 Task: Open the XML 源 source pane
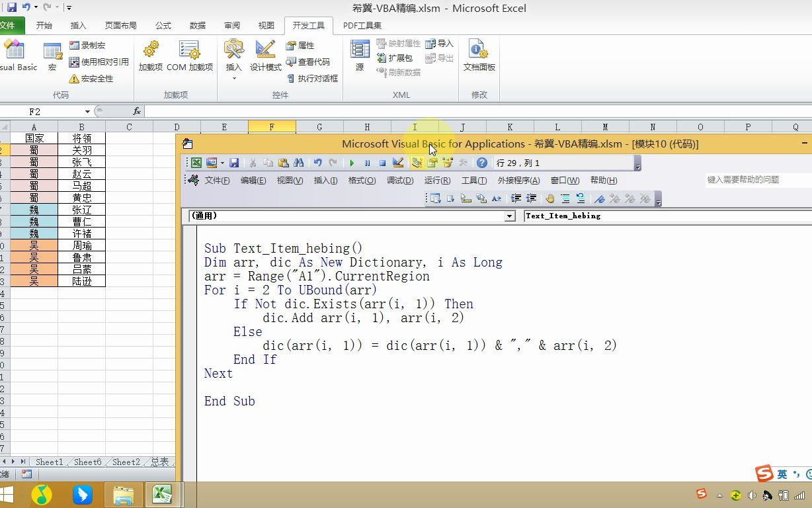pos(360,56)
